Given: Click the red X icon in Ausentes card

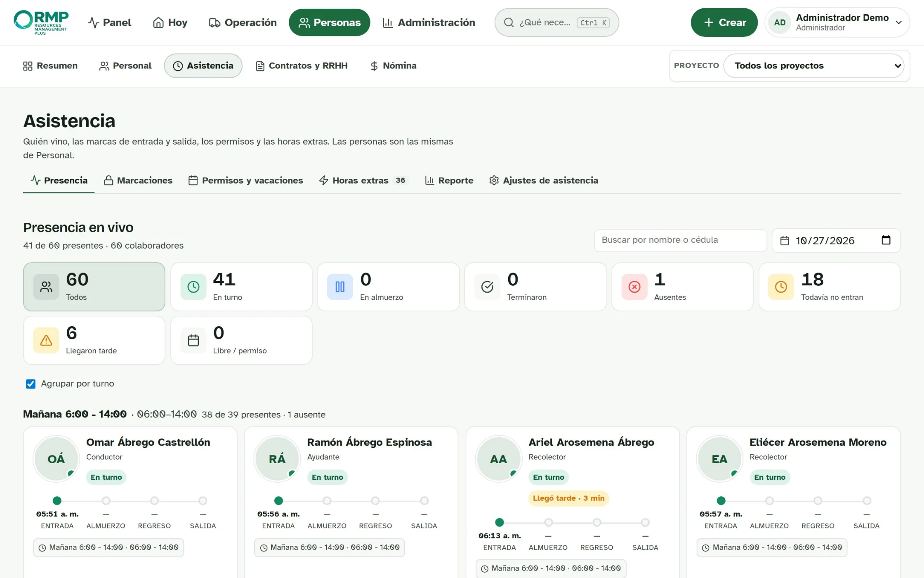Looking at the screenshot, I should pyautogui.click(x=634, y=287).
